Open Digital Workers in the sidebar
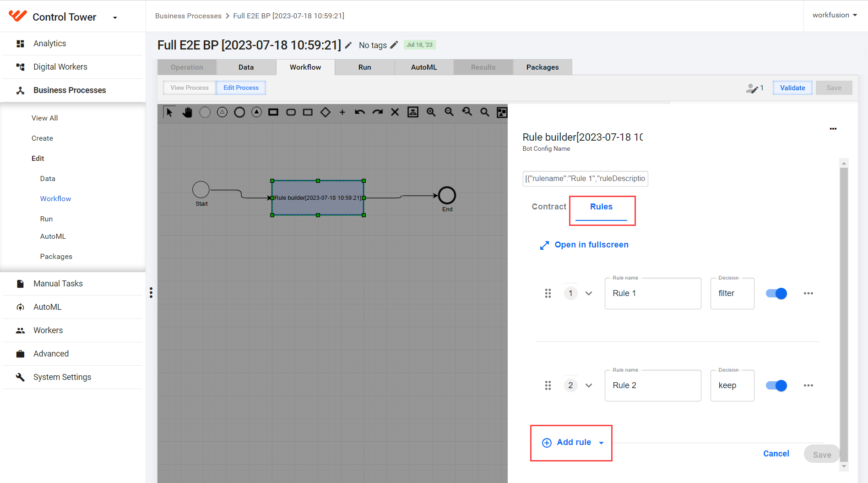The height and width of the screenshot is (483, 868). [x=60, y=67]
